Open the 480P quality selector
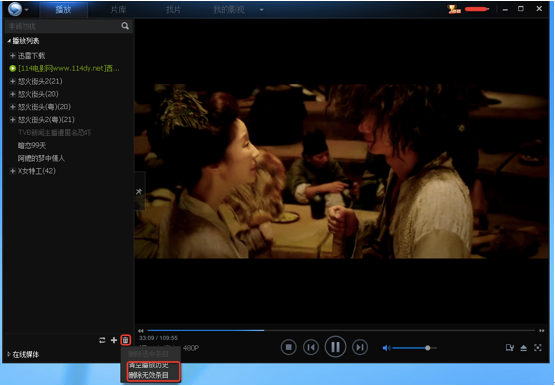The image size is (555, 386). 191,348
